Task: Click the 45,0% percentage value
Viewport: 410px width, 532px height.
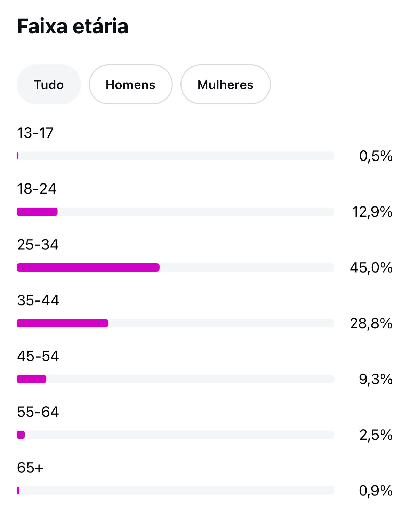Action: [371, 267]
